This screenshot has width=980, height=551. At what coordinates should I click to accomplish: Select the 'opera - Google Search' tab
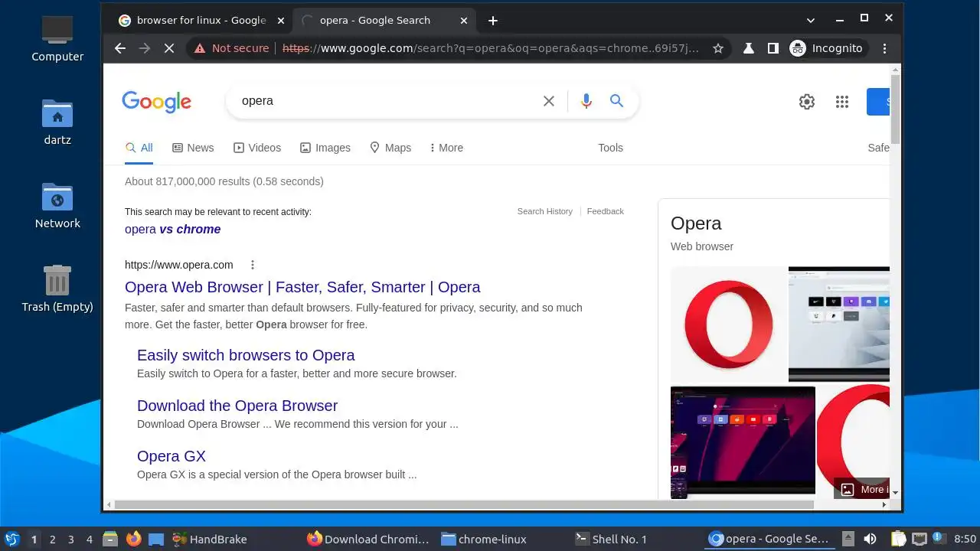pyautogui.click(x=383, y=21)
